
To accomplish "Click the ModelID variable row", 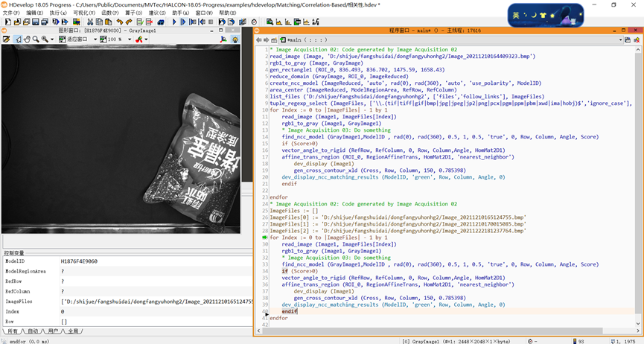I will [x=128, y=261].
